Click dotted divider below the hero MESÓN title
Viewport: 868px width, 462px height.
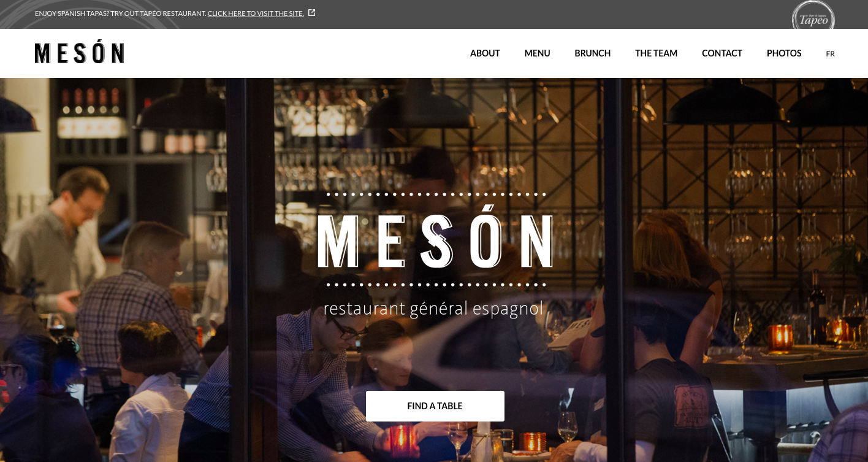click(x=436, y=285)
